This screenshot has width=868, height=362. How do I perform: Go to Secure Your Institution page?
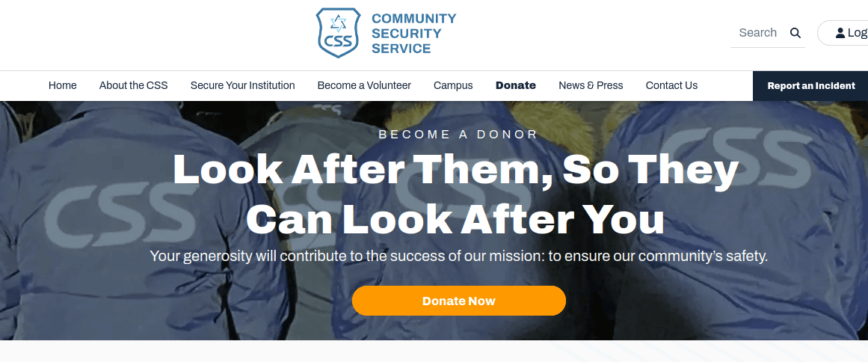242,85
